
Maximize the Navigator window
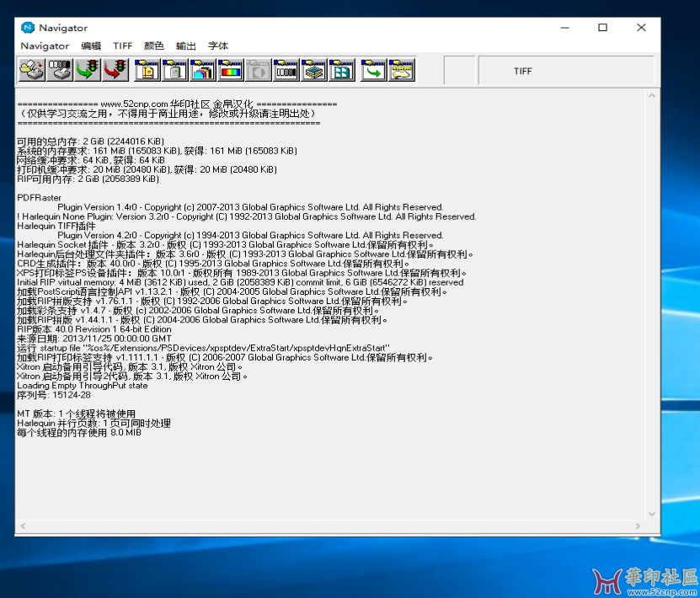coord(602,28)
